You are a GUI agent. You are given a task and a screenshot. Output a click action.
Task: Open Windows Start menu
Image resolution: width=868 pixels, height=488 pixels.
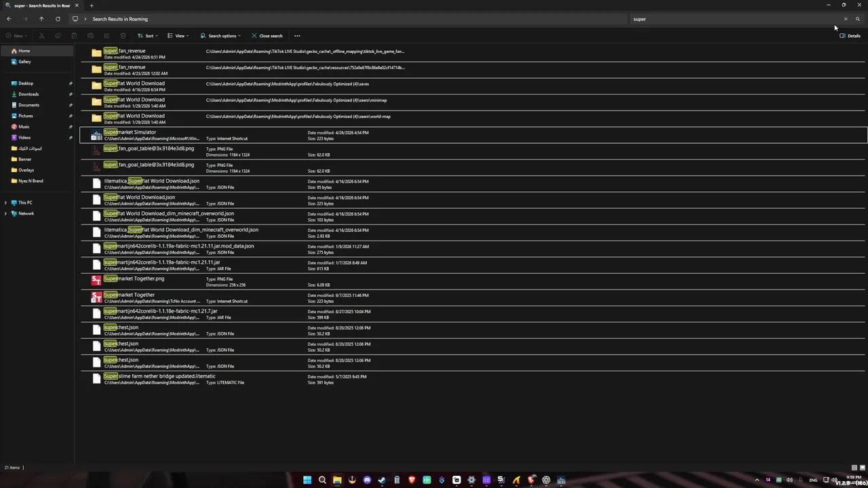tap(307, 480)
